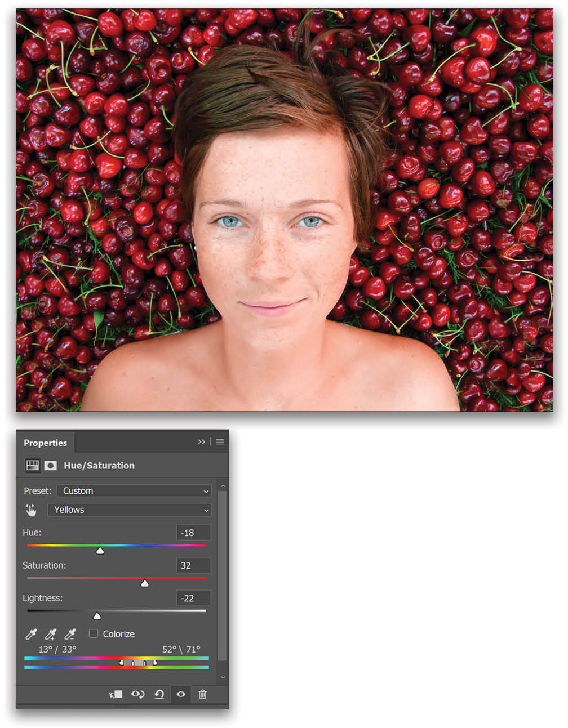
Task: Delete the adjustment layer with trash button
Action: 203,694
